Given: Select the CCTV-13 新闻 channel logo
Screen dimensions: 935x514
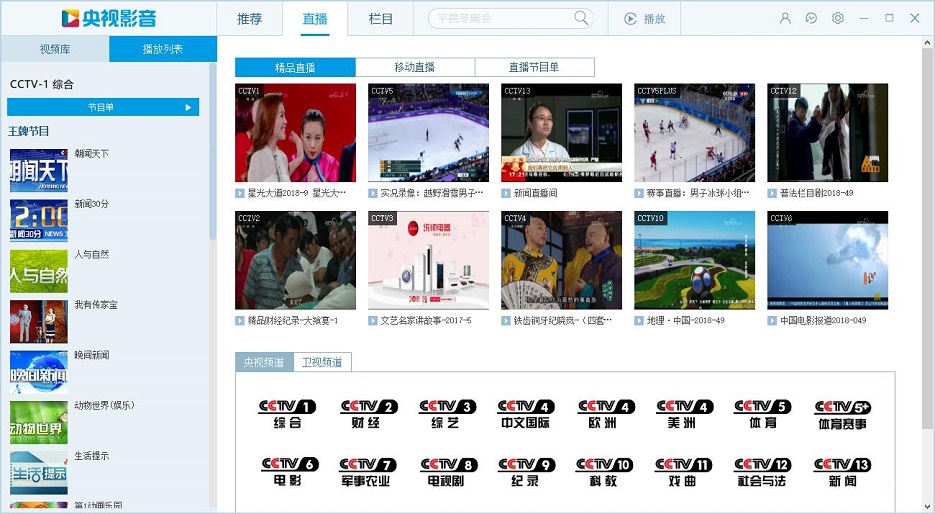Looking at the screenshot, I should pos(843,472).
